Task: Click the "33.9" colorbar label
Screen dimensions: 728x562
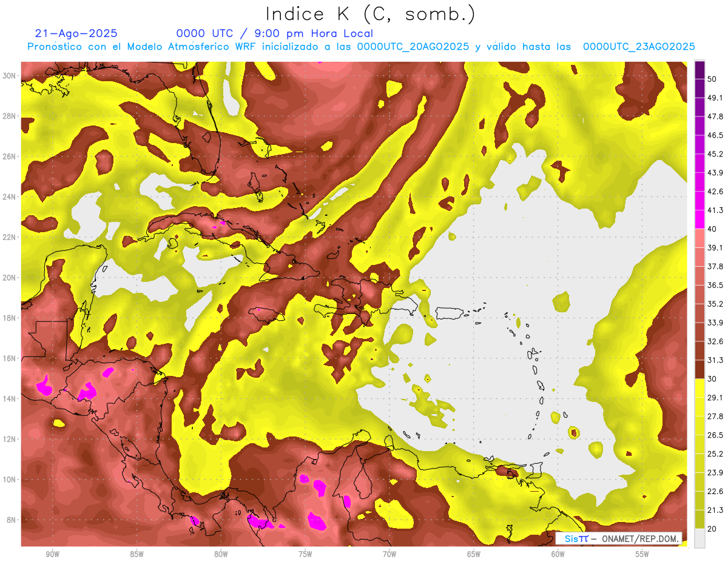Action: coord(715,323)
